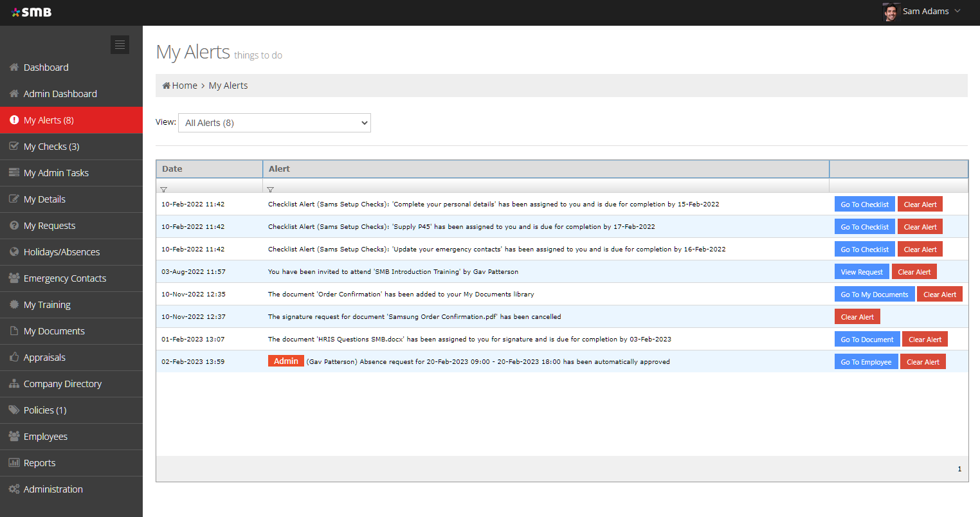Click the Reports bar chart icon
This screenshot has width=980, height=517.
(x=14, y=463)
